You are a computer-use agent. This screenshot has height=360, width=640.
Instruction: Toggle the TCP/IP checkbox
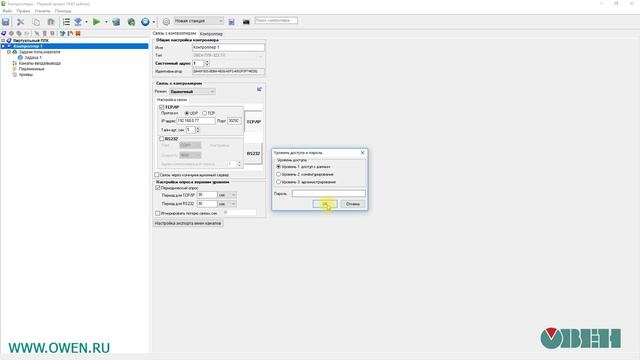pos(162,107)
